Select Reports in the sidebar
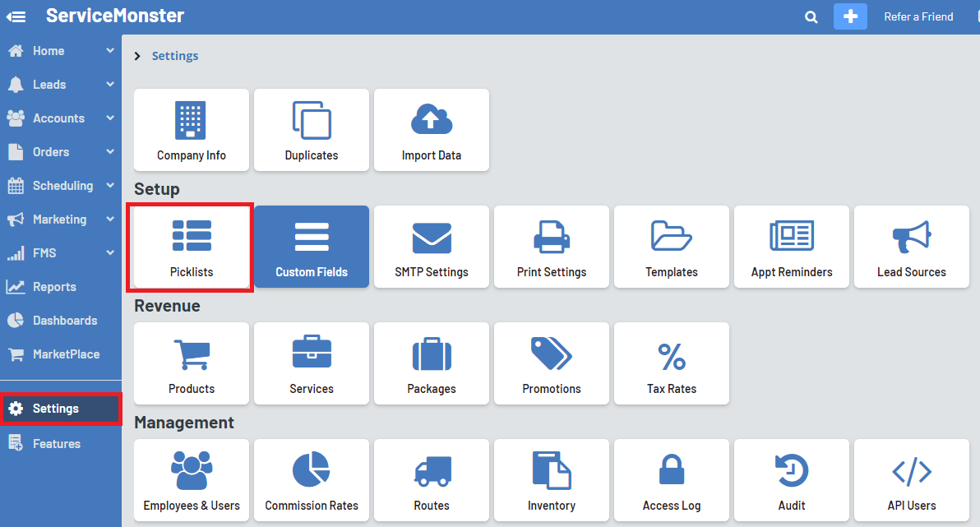Image resolution: width=980 pixels, height=527 pixels. (54, 287)
